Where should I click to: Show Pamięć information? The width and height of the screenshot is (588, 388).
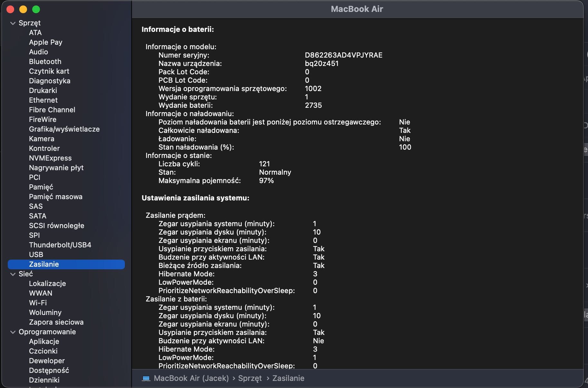point(41,187)
